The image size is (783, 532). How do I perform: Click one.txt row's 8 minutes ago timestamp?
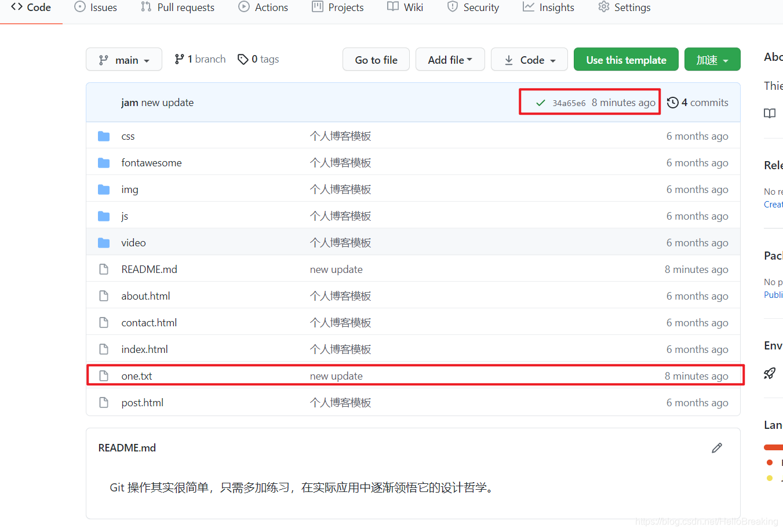697,376
